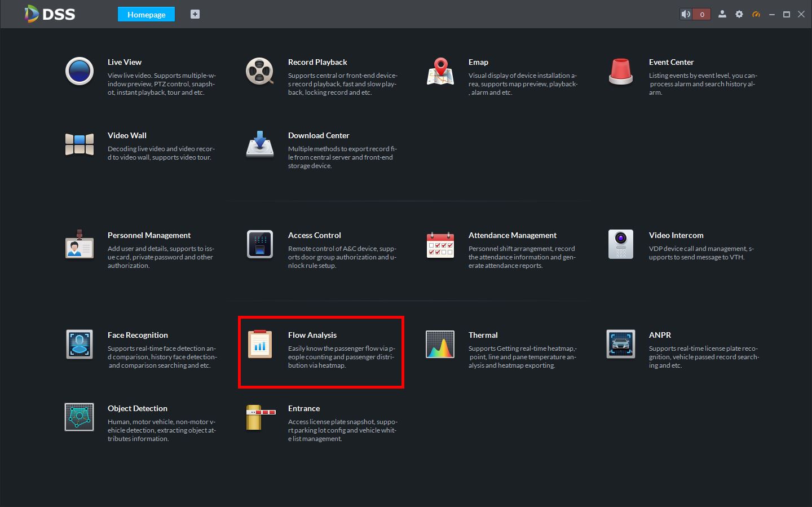Click the Video Wall description text
Viewport: 812px width, 507px height.
pyautogui.click(x=161, y=153)
